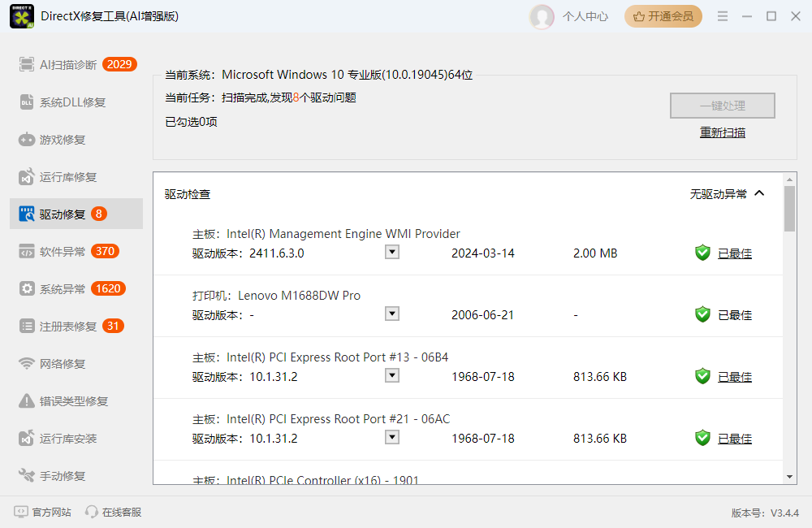This screenshot has height=528, width=812.
Task: Click the 在线客服 headset icon
Action: pyautogui.click(x=92, y=512)
